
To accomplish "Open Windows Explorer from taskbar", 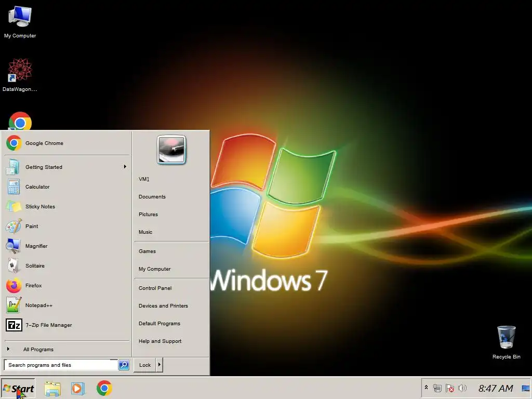I will point(52,388).
